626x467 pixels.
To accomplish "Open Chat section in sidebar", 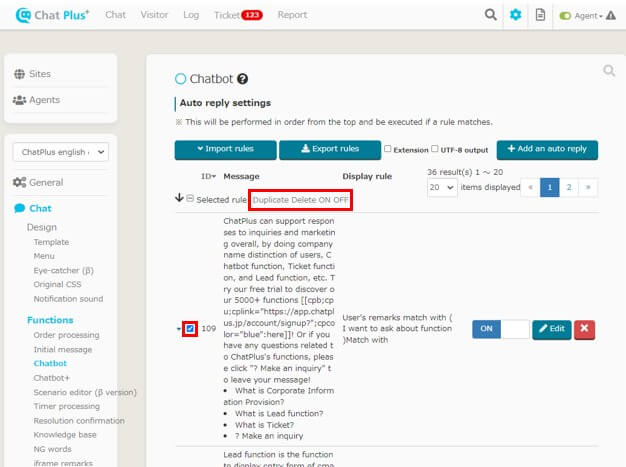I will click(x=33, y=208).
